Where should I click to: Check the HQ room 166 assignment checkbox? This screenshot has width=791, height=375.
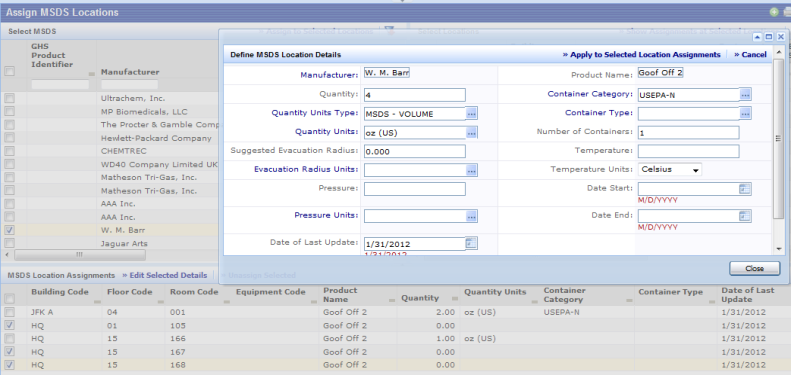point(9,338)
